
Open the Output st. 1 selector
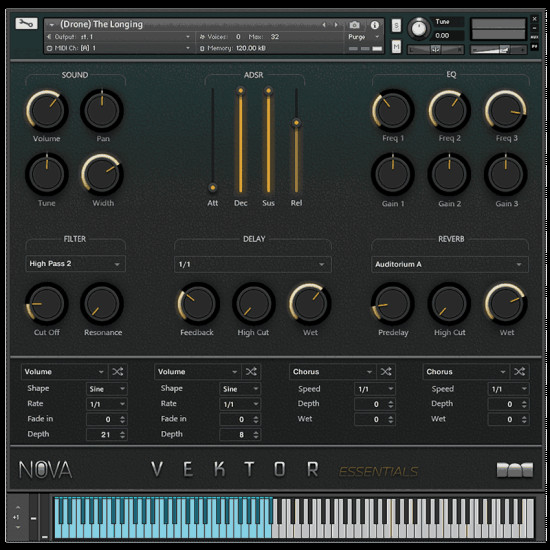coord(119,37)
